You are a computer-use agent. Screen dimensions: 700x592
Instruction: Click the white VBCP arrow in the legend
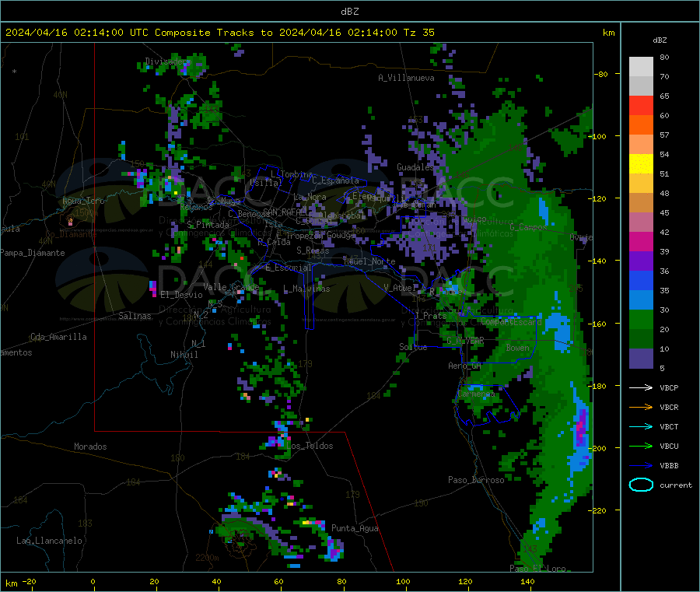(x=641, y=387)
